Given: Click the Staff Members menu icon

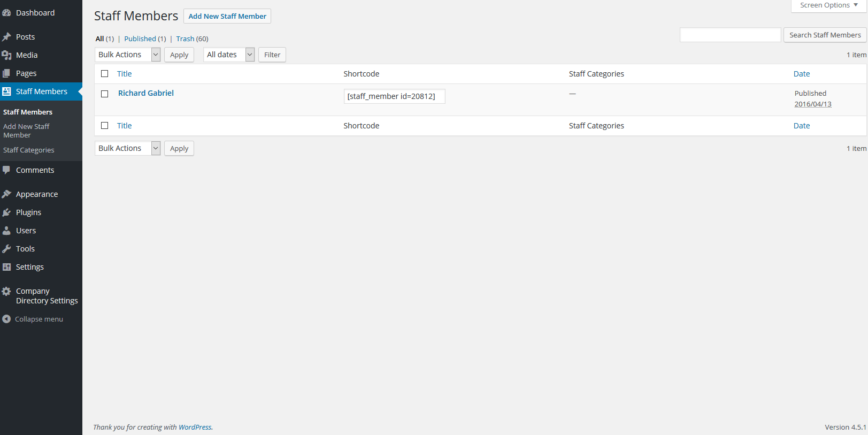Looking at the screenshot, I should click(6, 91).
